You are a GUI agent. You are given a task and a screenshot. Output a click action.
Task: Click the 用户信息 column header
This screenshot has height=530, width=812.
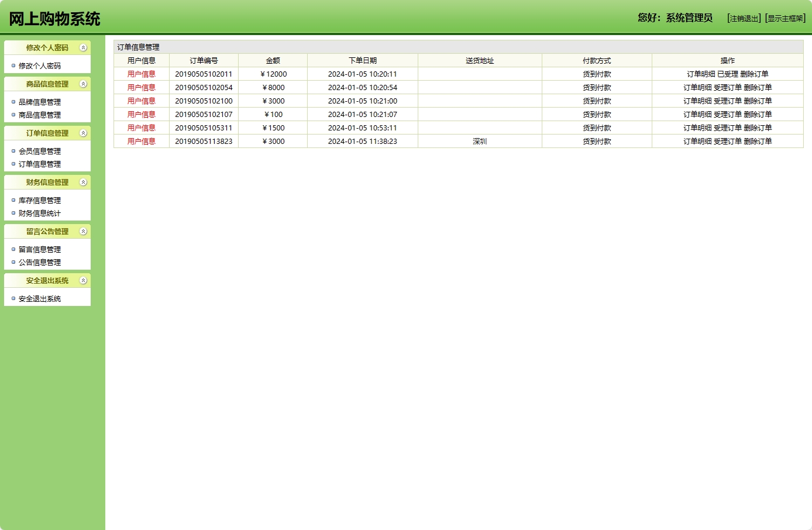pyautogui.click(x=142, y=61)
